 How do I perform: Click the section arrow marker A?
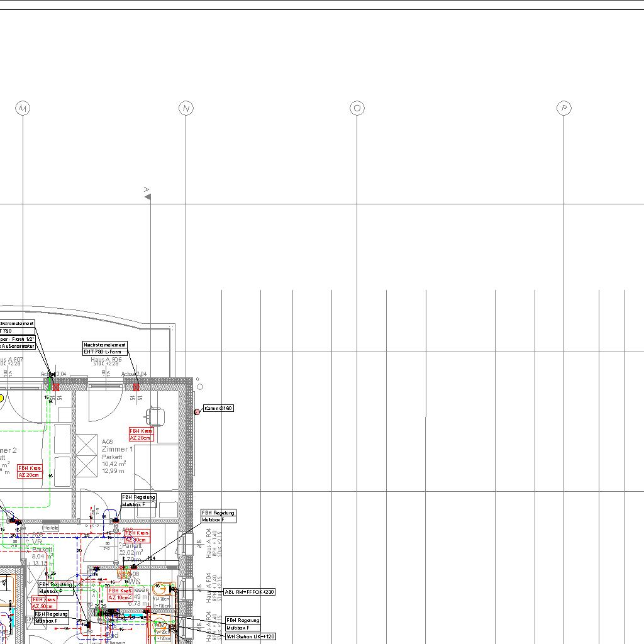tap(148, 197)
